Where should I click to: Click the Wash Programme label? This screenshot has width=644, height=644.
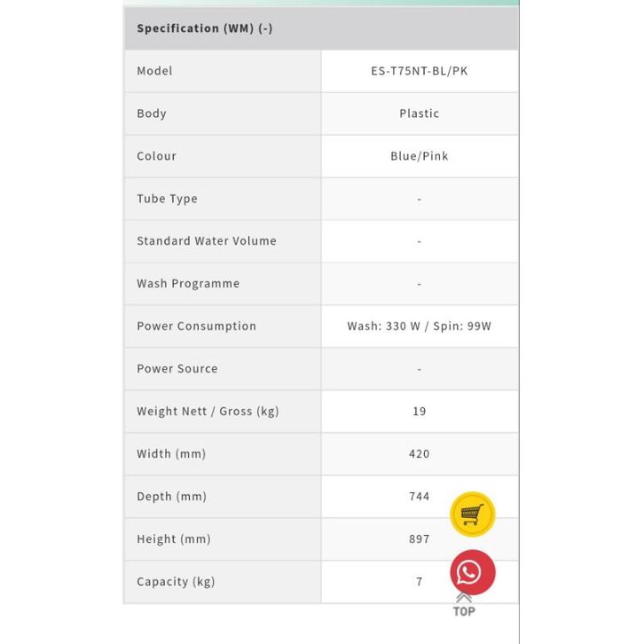(x=188, y=284)
